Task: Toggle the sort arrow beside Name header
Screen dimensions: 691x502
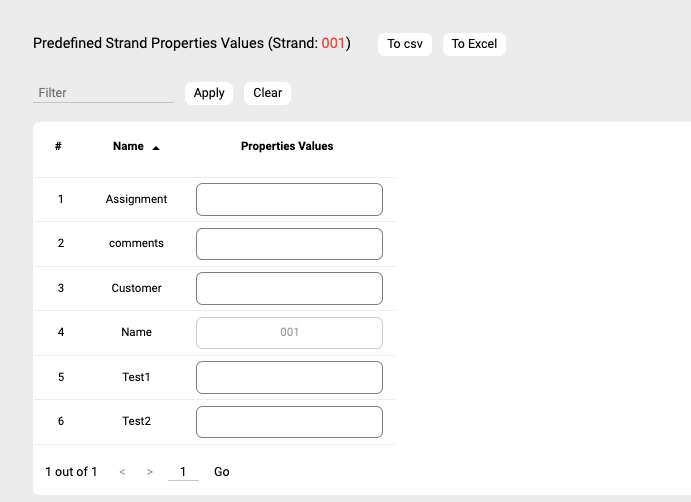Action: click(x=156, y=147)
